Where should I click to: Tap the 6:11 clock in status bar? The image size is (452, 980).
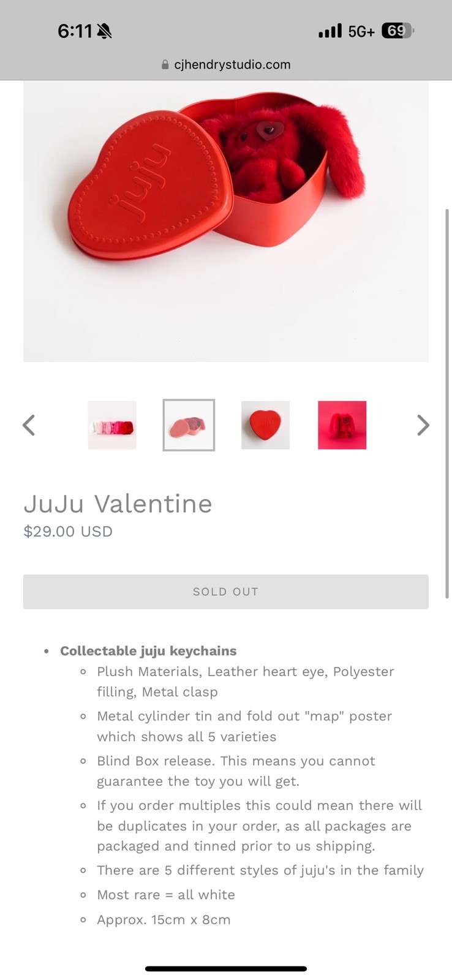75,31
